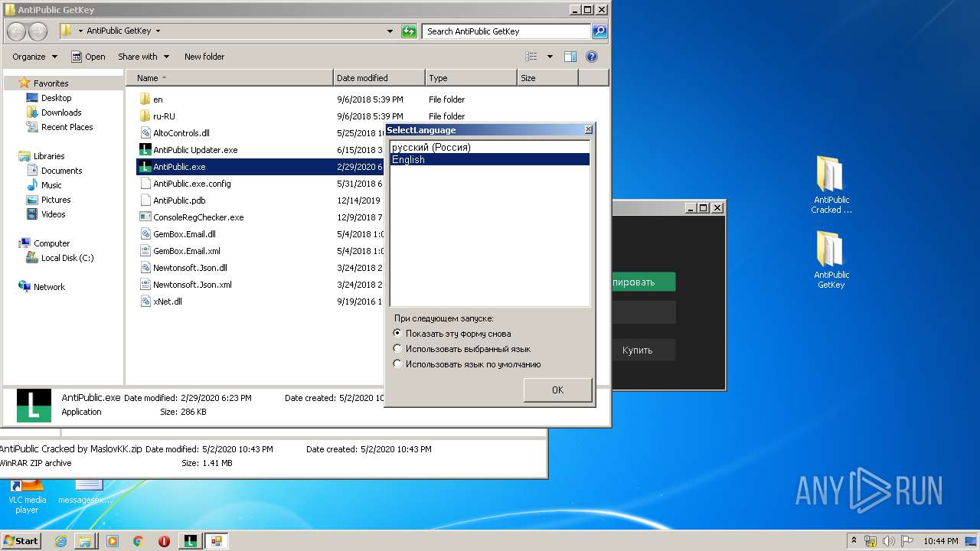Select the 'ru-RU' folder icon
980x551 pixels.
click(145, 116)
